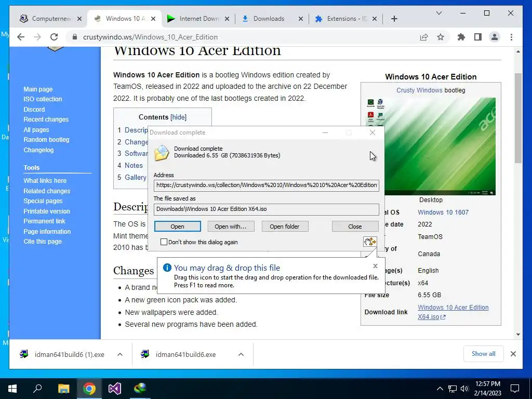Image resolution: width=532 pixels, height=399 pixels.
Task: Click the Chrome address bar URL
Action: tap(150, 37)
